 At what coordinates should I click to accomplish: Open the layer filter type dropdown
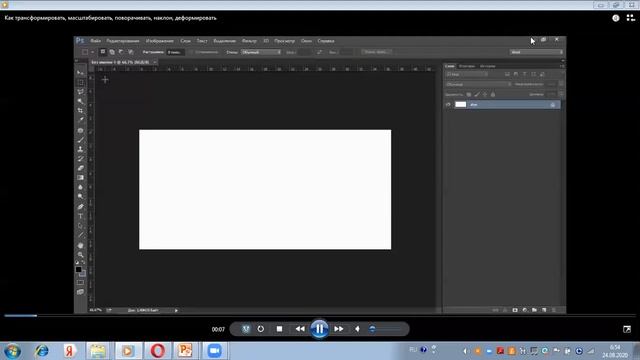(x=467, y=74)
